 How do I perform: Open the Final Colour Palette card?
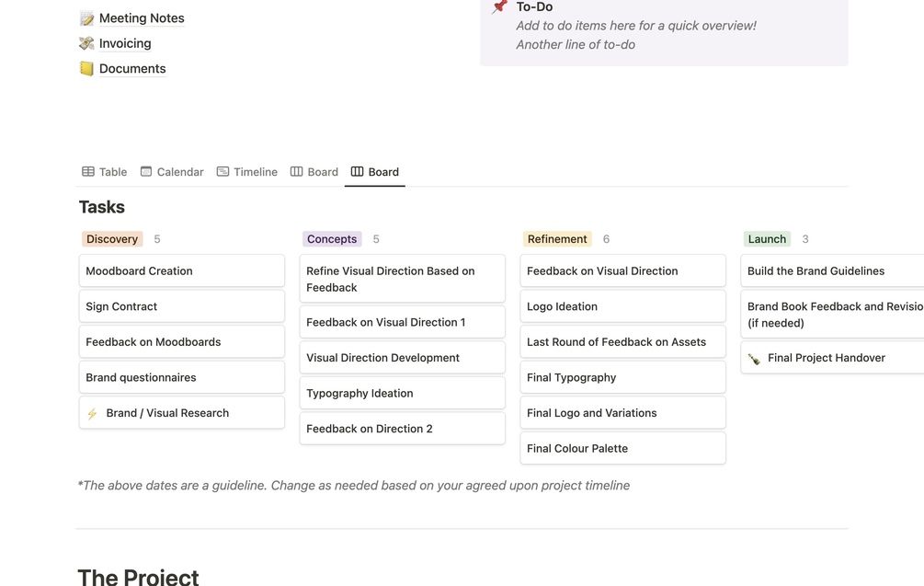click(x=622, y=449)
